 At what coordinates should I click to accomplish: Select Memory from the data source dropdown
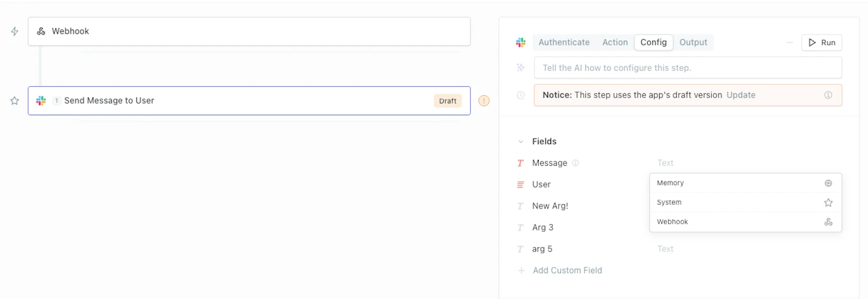[x=745, y=183]
